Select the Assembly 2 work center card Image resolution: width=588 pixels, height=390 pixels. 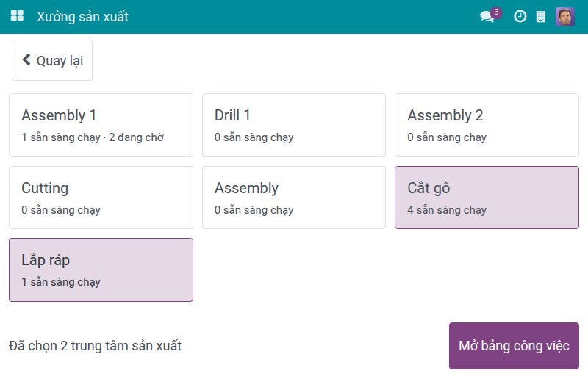pos(487,125)
